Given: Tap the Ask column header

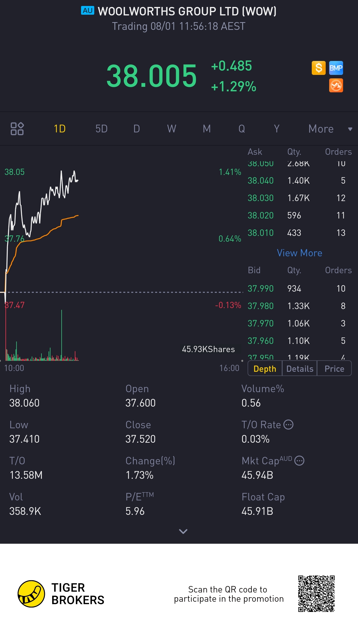Looking at the screenshot, I should point(255,152).
